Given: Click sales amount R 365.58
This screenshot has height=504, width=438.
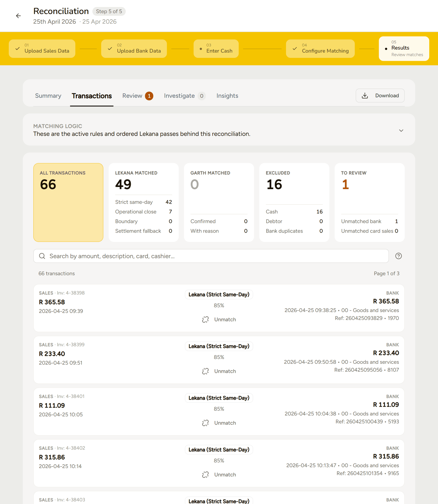Looking at the screenshot, I should pyautogui.click(x=52, y=302).
